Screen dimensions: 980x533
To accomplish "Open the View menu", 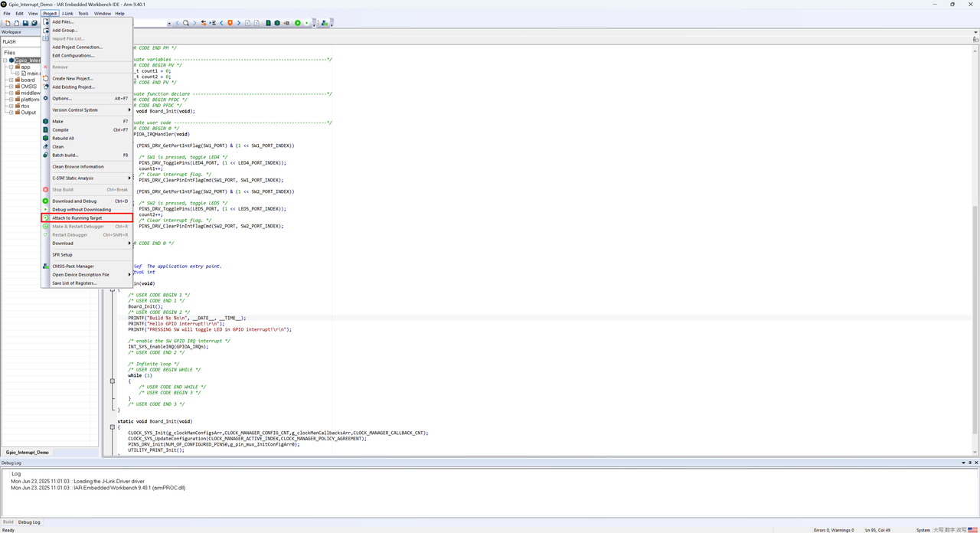I will (x=33, y=13).
